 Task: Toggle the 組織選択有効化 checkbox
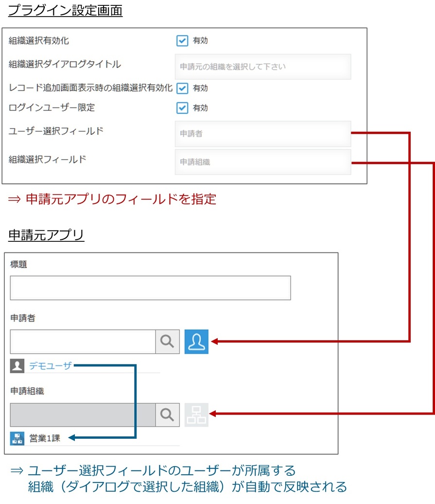click(182, 41)
